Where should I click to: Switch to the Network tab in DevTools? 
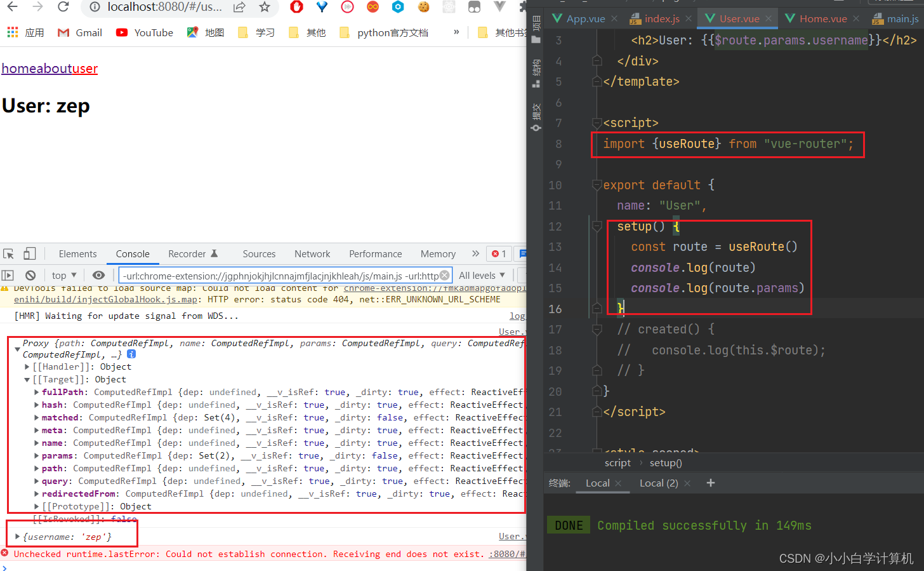(x=312, y=253)
